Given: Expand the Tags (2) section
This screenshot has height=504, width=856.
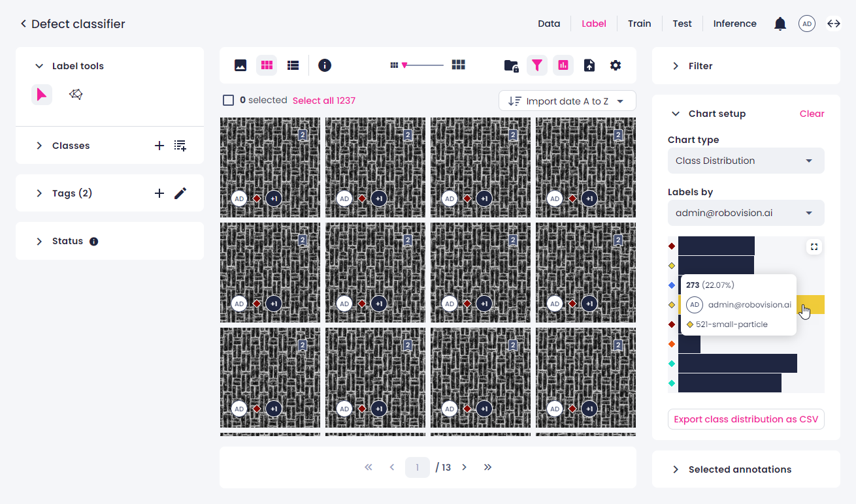Looking at the screenshot, I should (39, 193).
